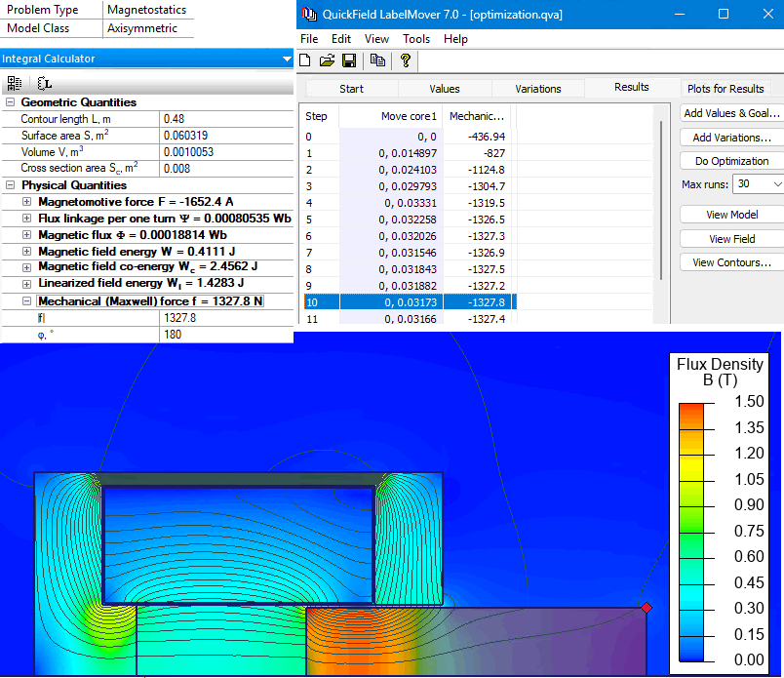Collapse the Mechanical (Maxwell) force entry
784x678 pixels.
click(27, 301)
